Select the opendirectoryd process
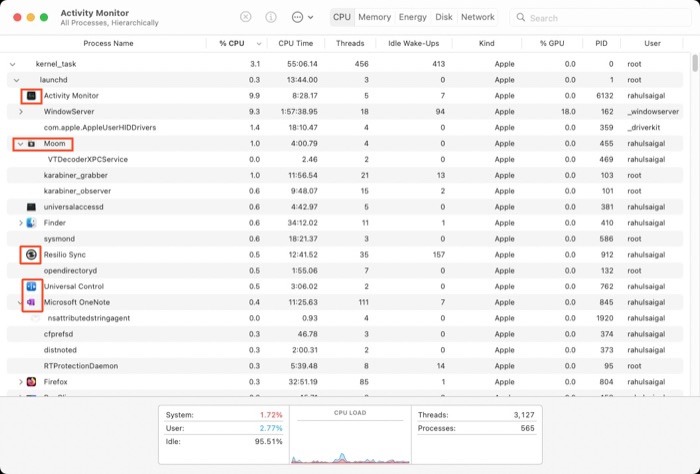The height and width of the screenshot is (474, 700). (x=345, y=270)
